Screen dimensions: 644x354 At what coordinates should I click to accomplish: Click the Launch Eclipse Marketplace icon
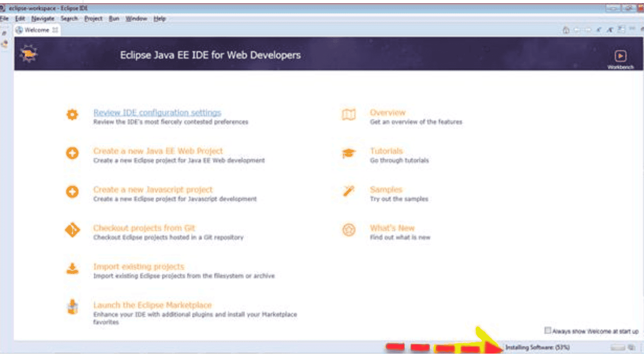72,307
